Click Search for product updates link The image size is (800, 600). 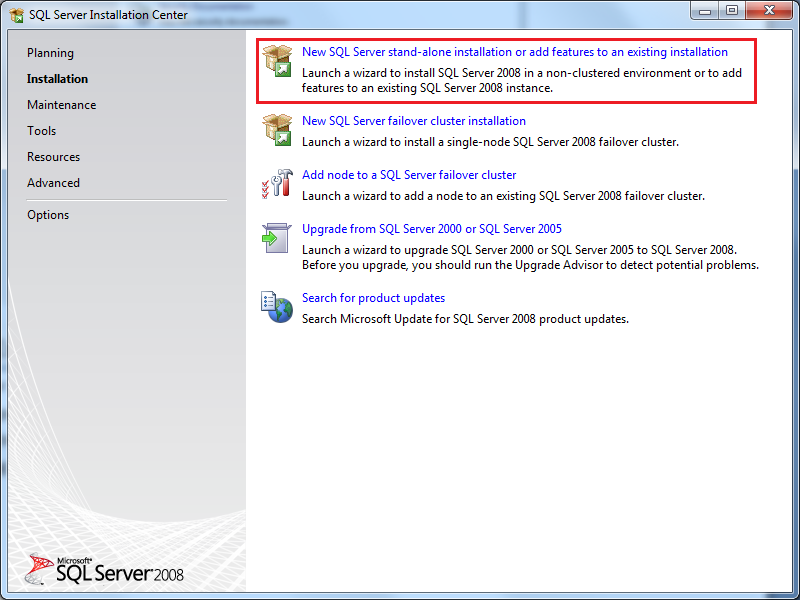click(x=373, y=298)
